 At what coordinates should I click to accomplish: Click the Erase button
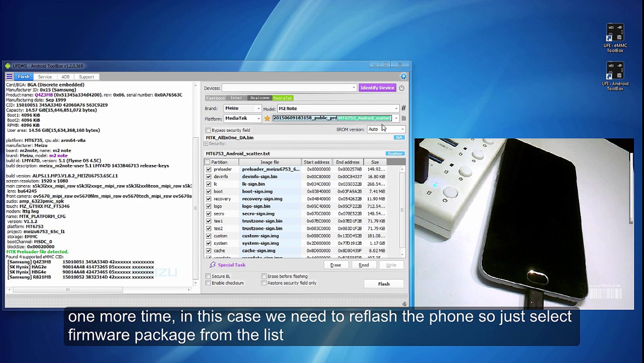tap(335, 265)
